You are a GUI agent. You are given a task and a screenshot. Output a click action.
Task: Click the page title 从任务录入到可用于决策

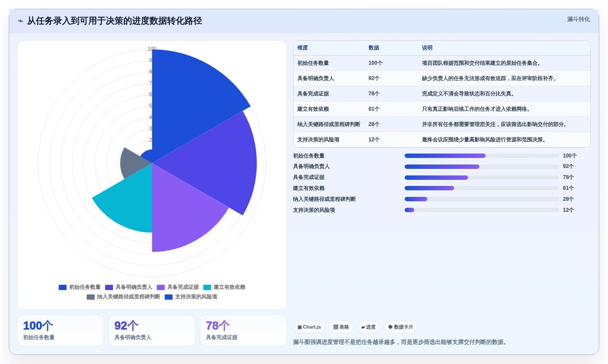pyautogui.click(x=115, y=21)
